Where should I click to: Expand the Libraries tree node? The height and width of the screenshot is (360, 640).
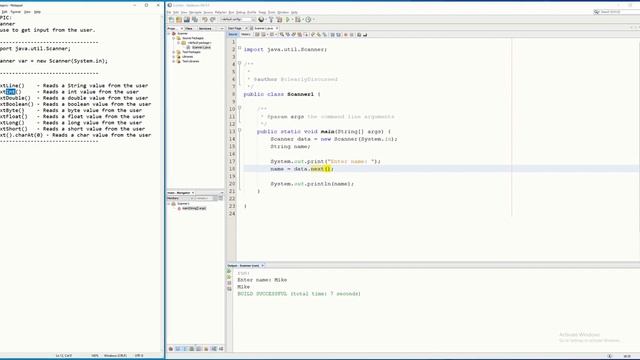[173, 57]
